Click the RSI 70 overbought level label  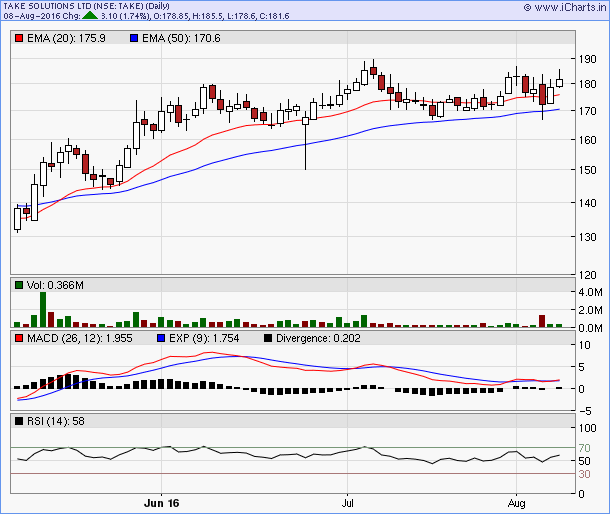tap(584, 448)
